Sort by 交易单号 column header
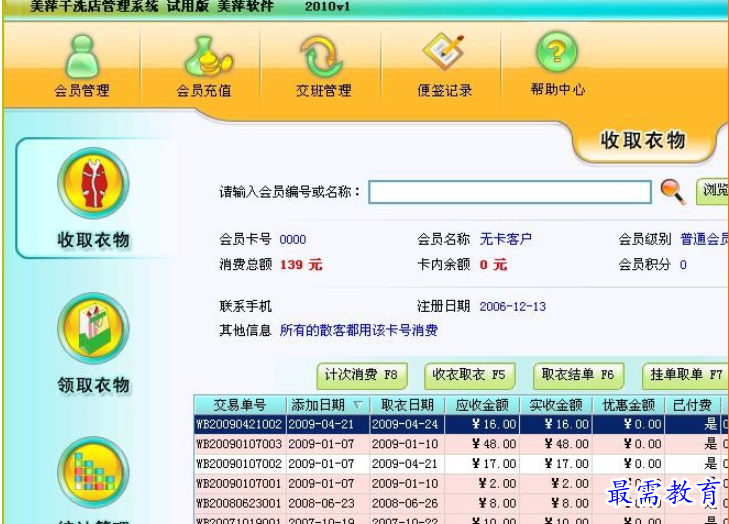 [x=239, y=405]
